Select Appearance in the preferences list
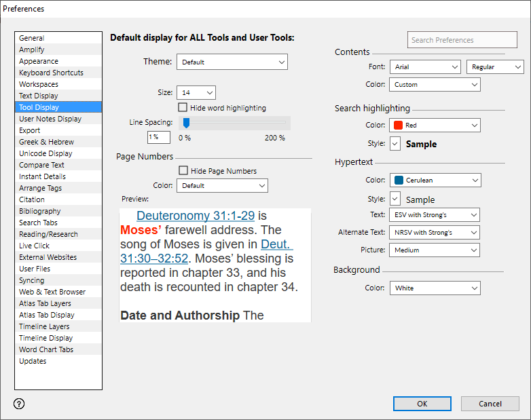531x420 pixels. (x=39, y=61)
